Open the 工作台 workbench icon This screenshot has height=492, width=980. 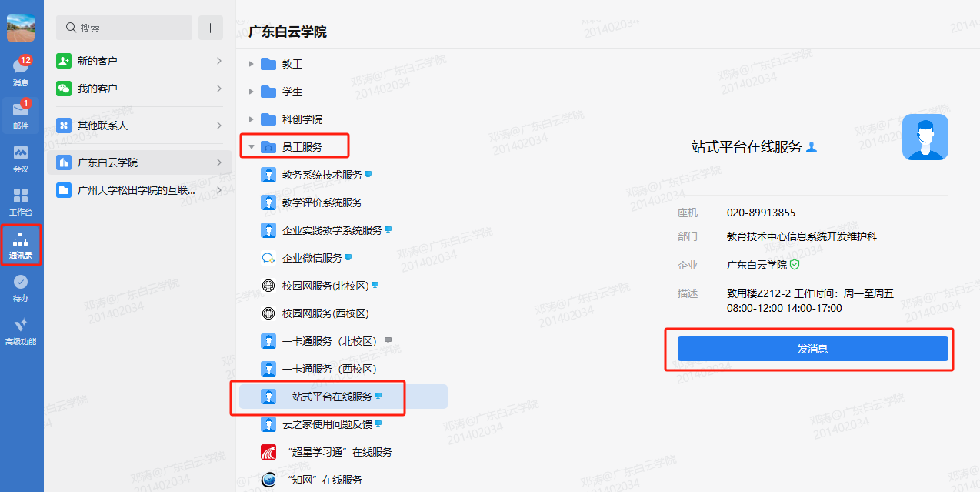pyautogui.click(x=21, y=199)
